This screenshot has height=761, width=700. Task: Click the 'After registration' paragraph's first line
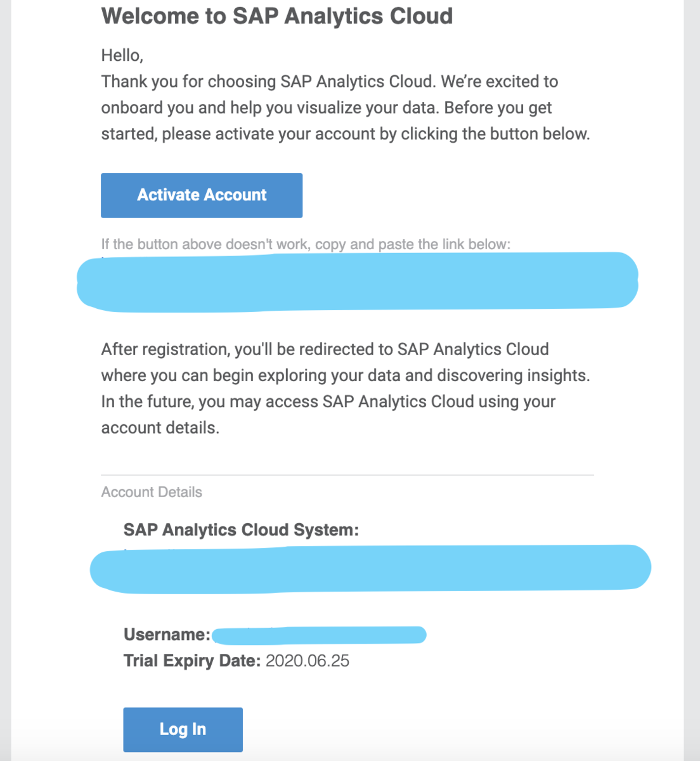point(325,349)
